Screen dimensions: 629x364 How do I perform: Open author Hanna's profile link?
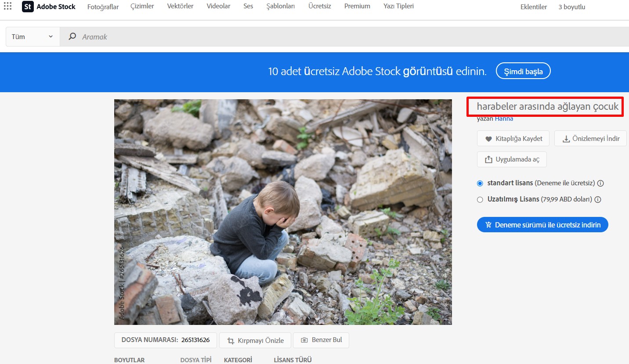pos(504,119)
